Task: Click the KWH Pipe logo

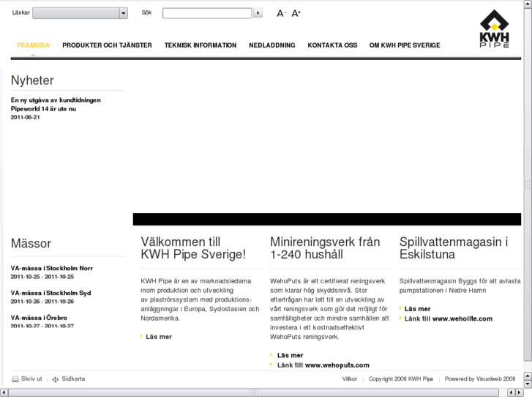Action: click(x=495, y=29)
